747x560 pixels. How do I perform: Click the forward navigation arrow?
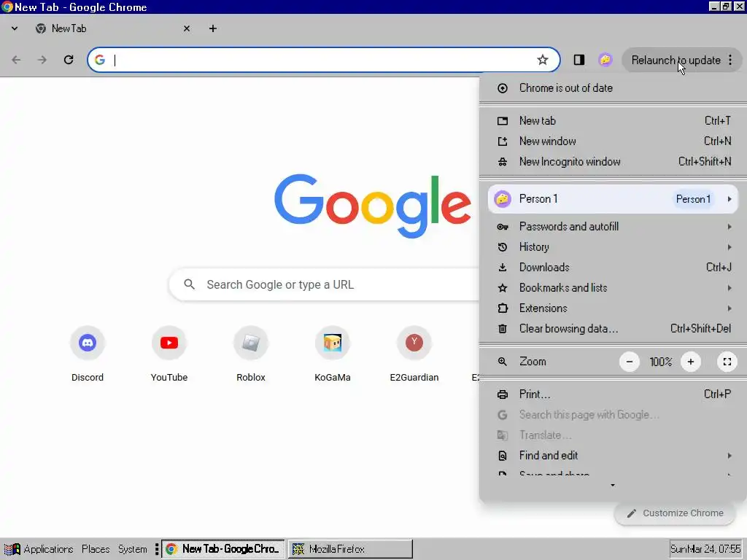42,60
